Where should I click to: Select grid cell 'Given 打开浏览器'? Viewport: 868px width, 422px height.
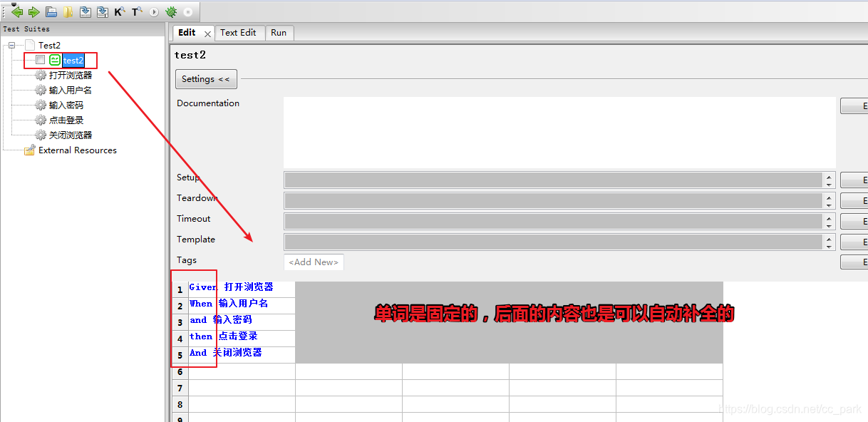[x=242, y=289]
